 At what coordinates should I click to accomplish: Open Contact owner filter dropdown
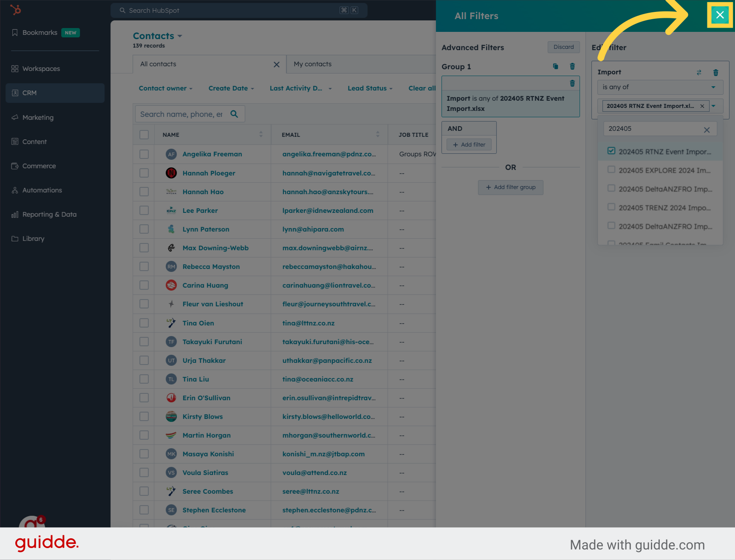(x=166, y=88)
